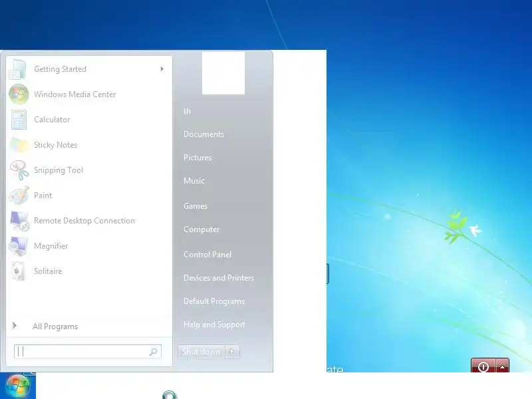Image resolution: width=532 pixels, height=399 pixels.
Task: Expand the up arrow beside red power button
Action: [502, 366]
